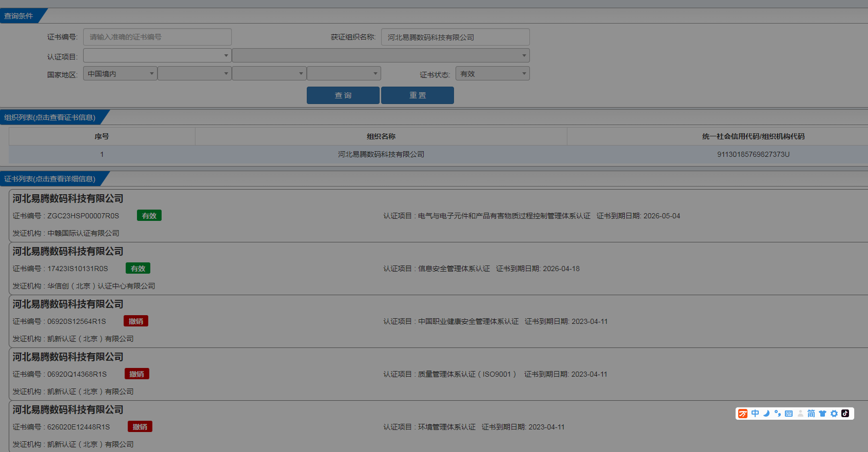Click 质量管理体系认证（ISO9001）project text
The width and height of the screenshot is (868, 452).
(467, 374)
